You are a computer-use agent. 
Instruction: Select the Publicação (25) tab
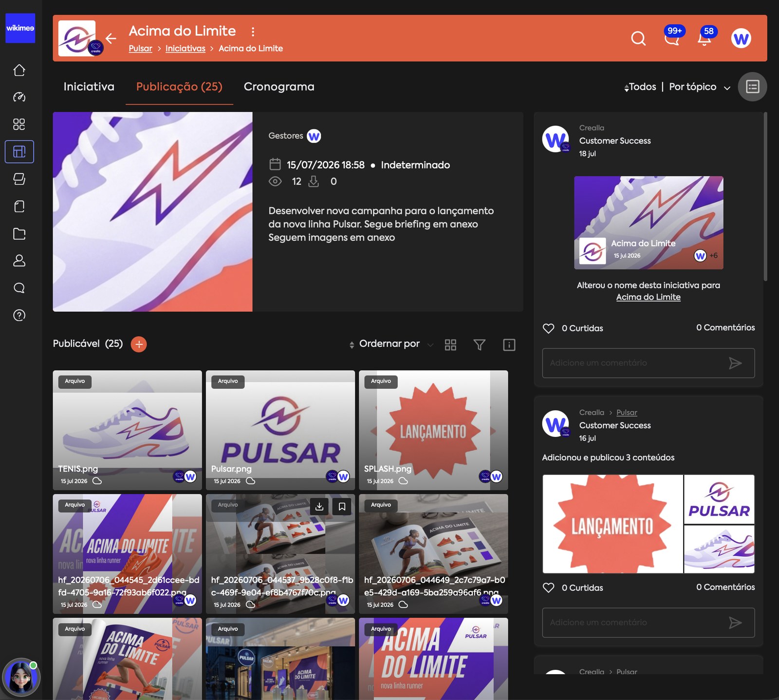click(179, 87)
